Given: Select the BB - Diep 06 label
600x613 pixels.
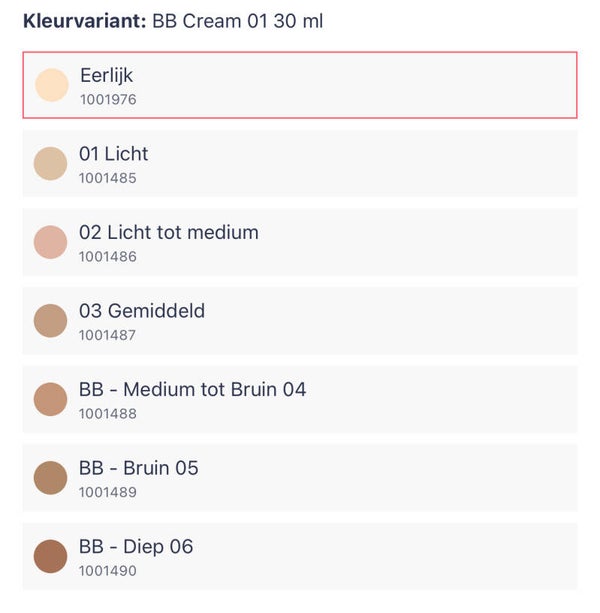Looking at the screenshot, I should point(136,546).
